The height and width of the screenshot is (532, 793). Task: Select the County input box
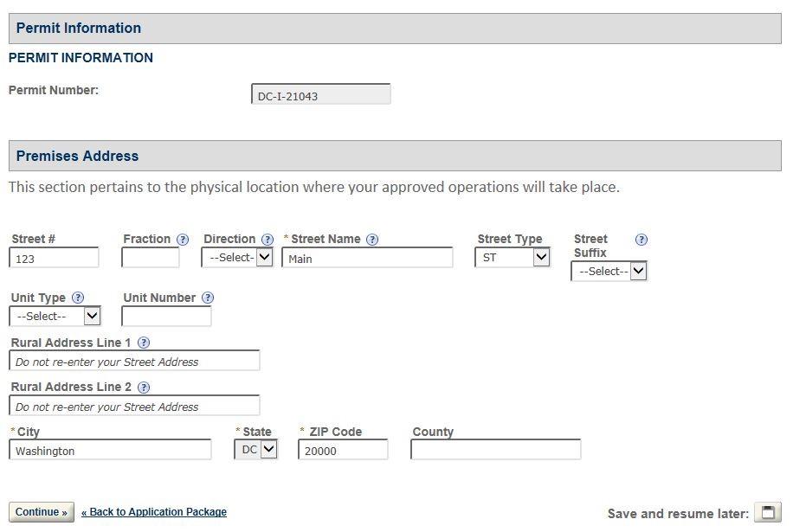pyautogui.click(x=495, y=451)
